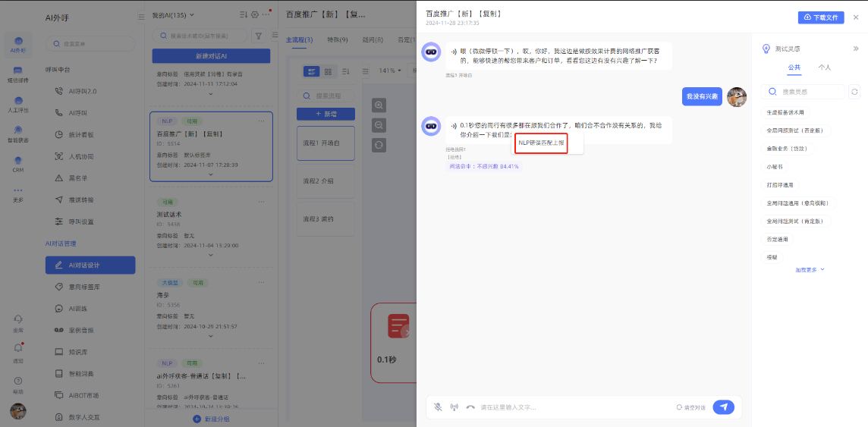
Task: Play audio of first bot greeting message
Action: click(454, 51)
